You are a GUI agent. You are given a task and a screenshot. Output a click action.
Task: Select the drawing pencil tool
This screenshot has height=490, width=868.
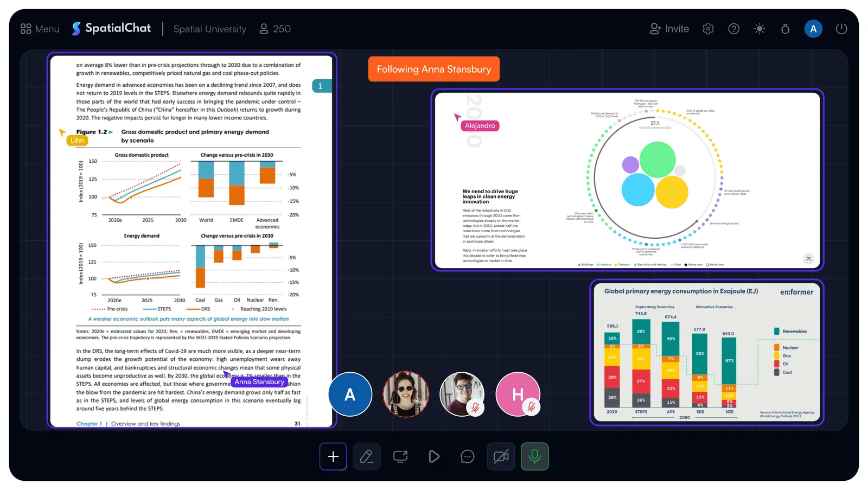(367, 456)
